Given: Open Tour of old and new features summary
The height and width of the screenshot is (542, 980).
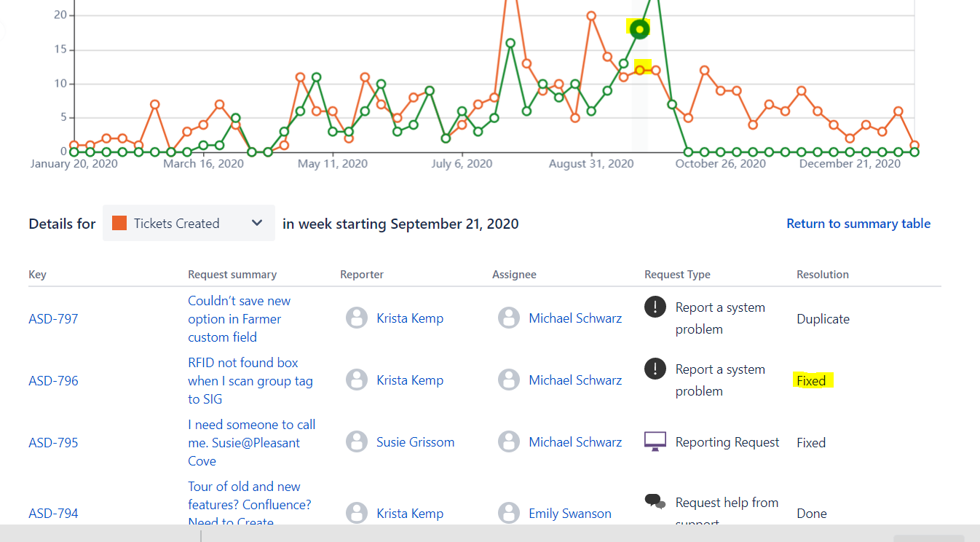Looking at the screenshot, I should coord(250,504).
